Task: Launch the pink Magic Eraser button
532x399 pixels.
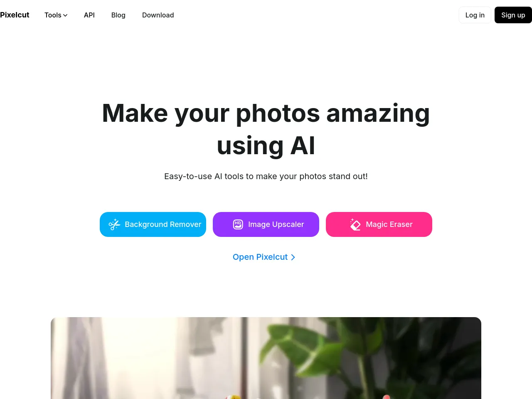Action: (x=379, y=224)
